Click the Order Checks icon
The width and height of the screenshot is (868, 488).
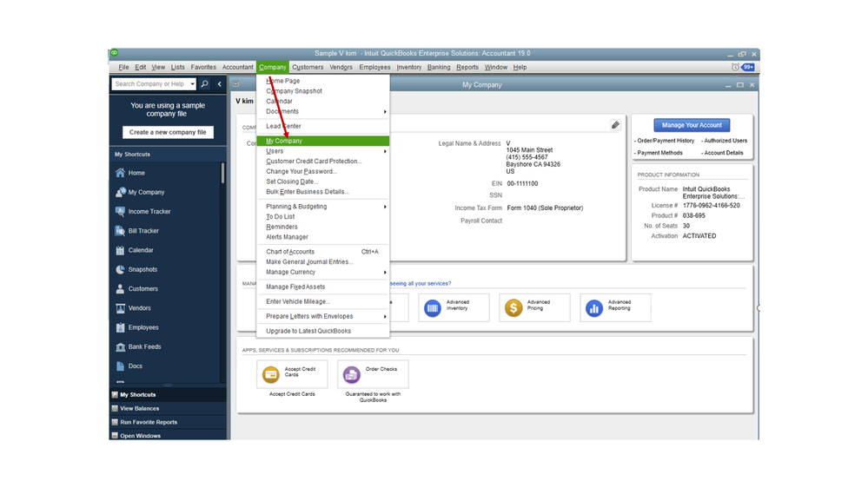(x=352, y=374)
